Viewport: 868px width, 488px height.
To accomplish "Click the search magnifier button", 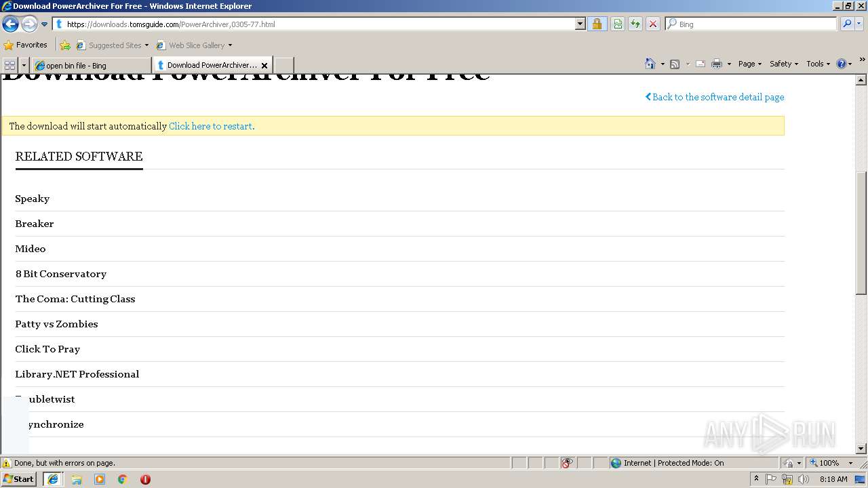I will (x=847, y=24).
